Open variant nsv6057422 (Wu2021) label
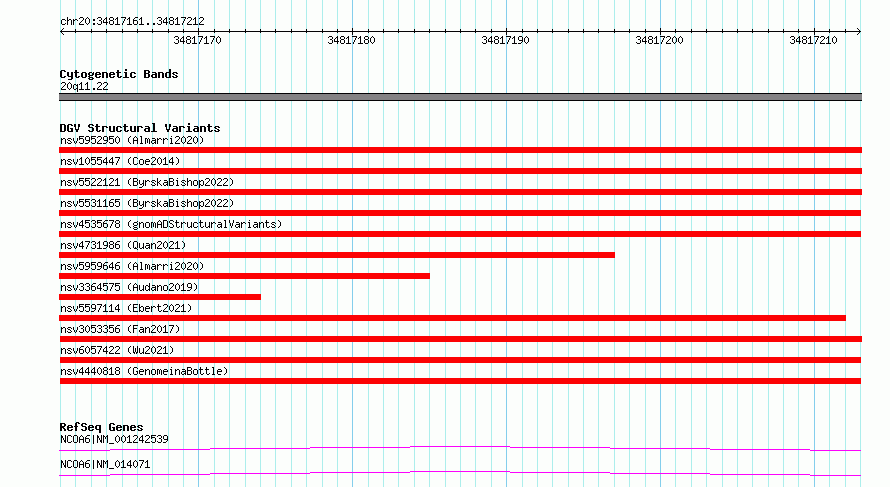Viewport: 890px width, 487px height. (x=117, y=350)
